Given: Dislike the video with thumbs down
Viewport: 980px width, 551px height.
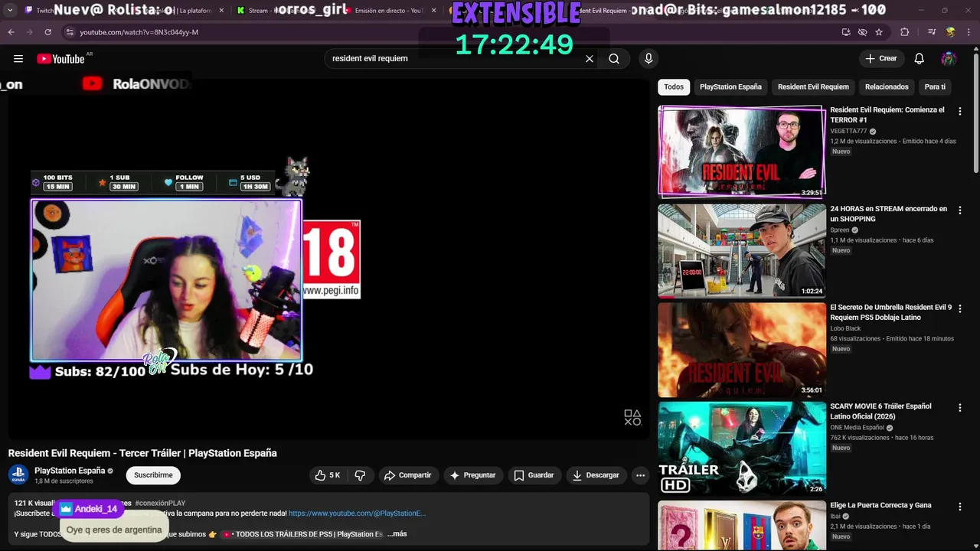Looking at the screenshot, I should click(x=360, y=475).
